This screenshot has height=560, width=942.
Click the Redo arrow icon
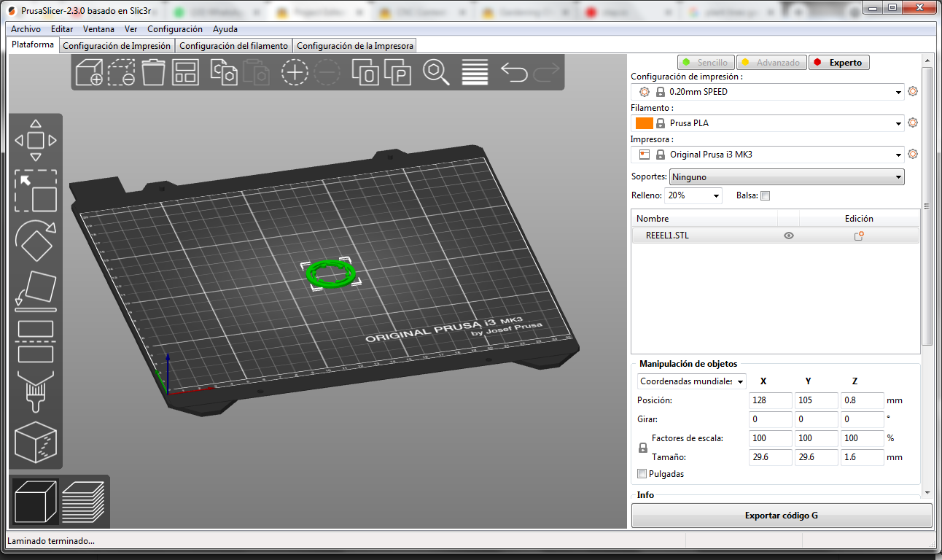click(x=546, y=72)
